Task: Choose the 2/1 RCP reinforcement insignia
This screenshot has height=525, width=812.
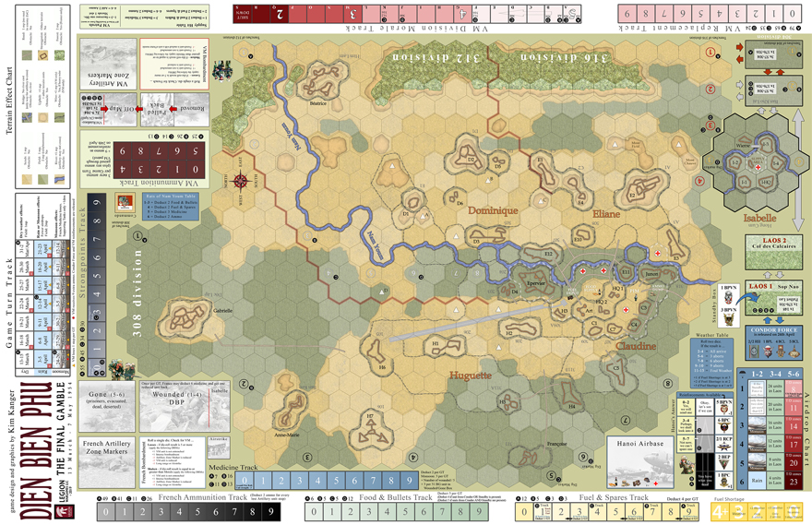Action: pyautogui.click(x=724, y=447)
